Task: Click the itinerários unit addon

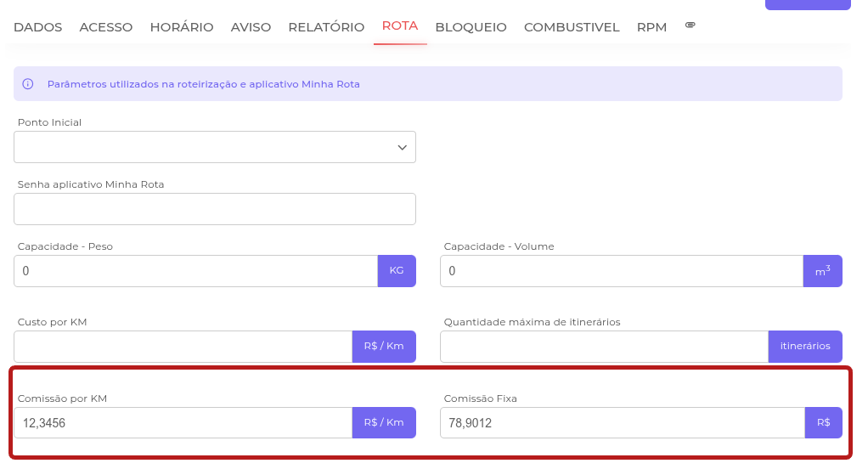Action: pyautogui.click(x=805, y=347)
